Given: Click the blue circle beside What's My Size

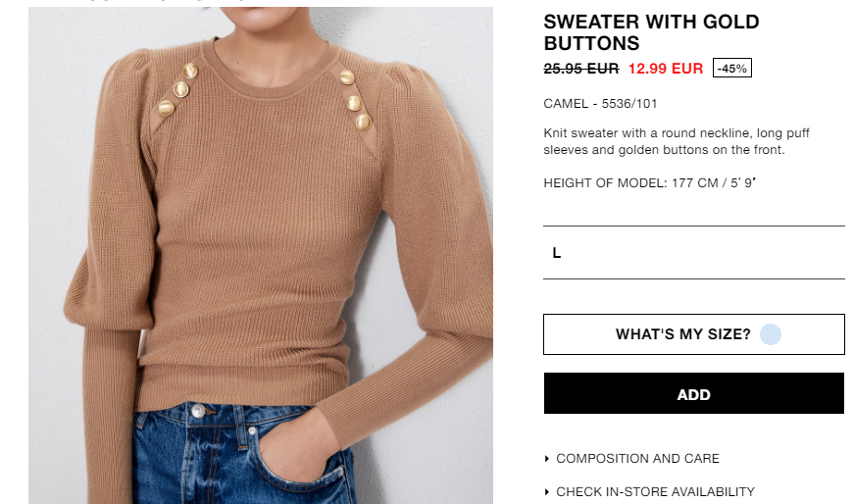Looking at the screenshot, I should (770, 334).
